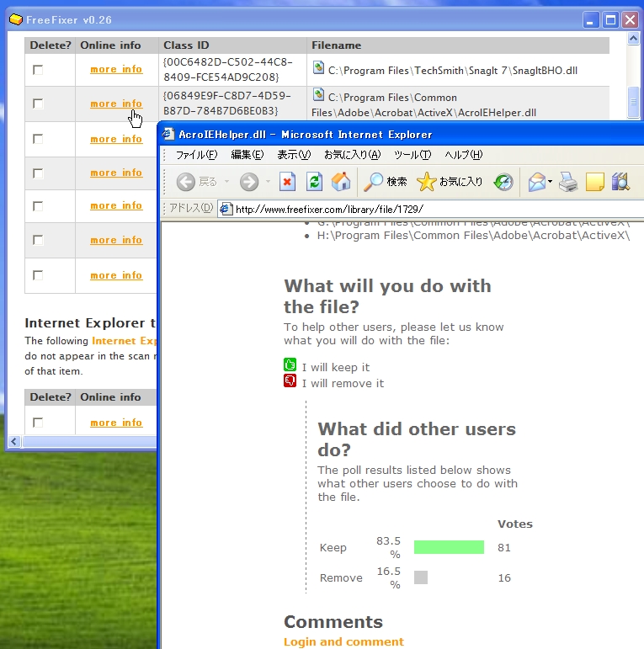Click page icon in address bar
This screenshot has height=649, width=644.
pos(226,209)
